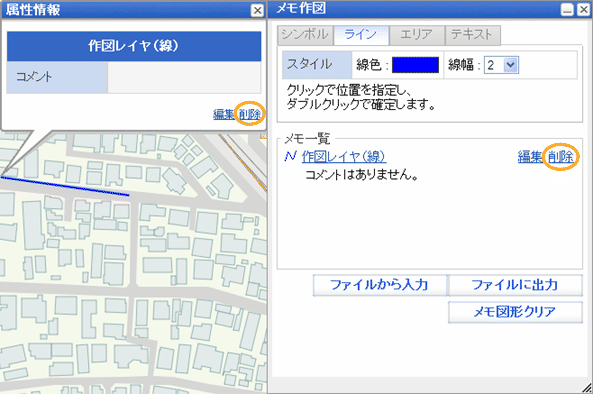595x396 pixels.
Task: Click the コメント value field
Action: (x=184, y=77)
